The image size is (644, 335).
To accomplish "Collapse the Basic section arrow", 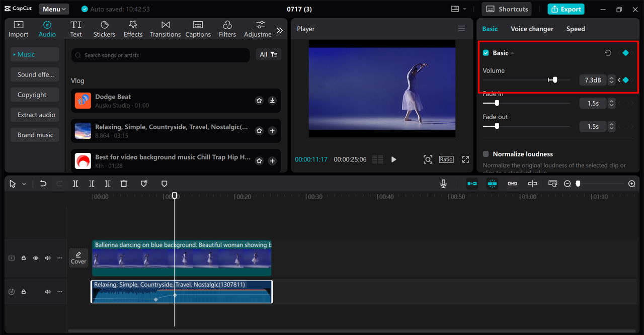I will coord(512,53).
